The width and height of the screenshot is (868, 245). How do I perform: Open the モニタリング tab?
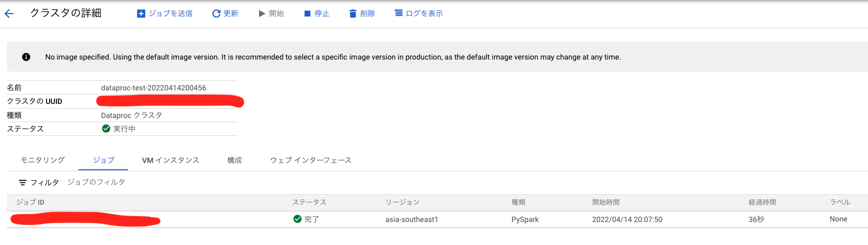(x=43, y=160)
